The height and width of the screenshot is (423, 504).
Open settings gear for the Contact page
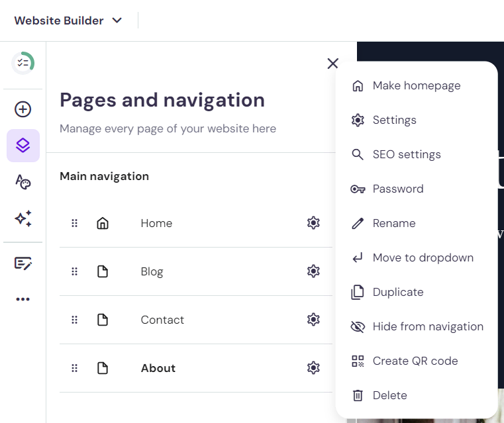[x=313, y=320]
